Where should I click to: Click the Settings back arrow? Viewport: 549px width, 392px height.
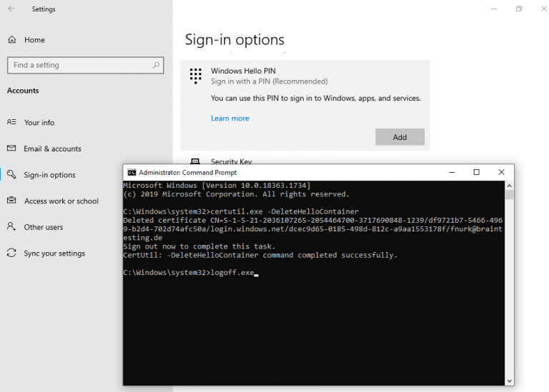(x=11, y=9)
